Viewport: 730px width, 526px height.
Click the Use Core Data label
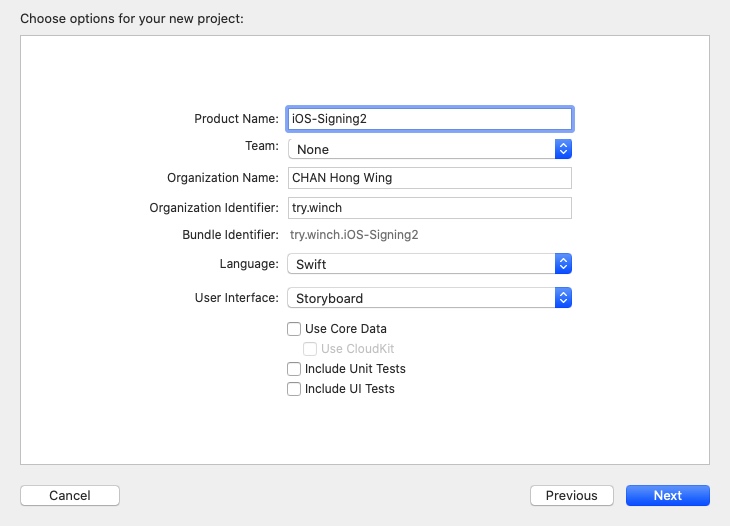[345, 329]
